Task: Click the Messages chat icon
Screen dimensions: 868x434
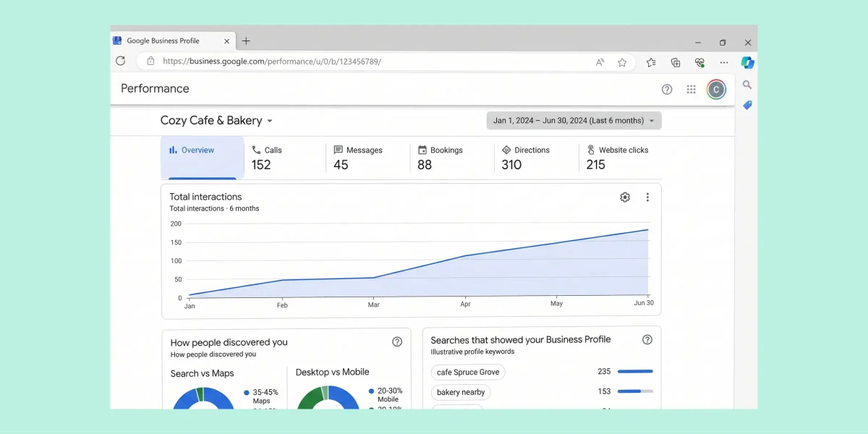Action: coord(339,150)
